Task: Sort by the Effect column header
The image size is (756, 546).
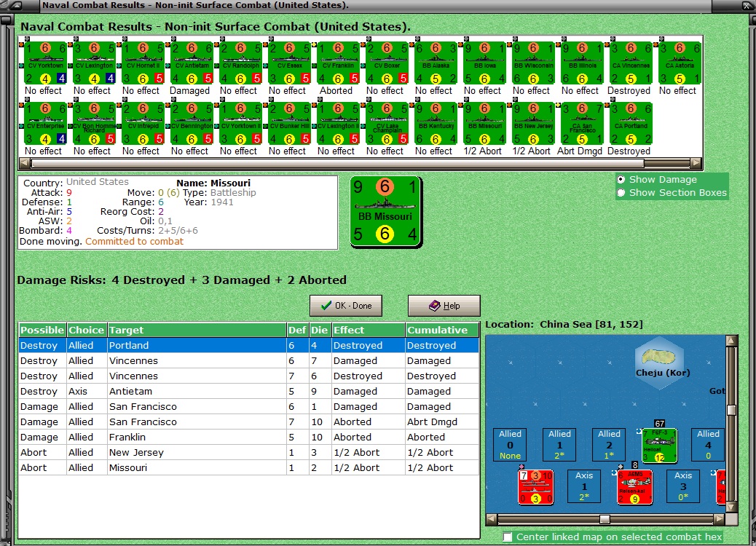Action: [x=369, y=330]
